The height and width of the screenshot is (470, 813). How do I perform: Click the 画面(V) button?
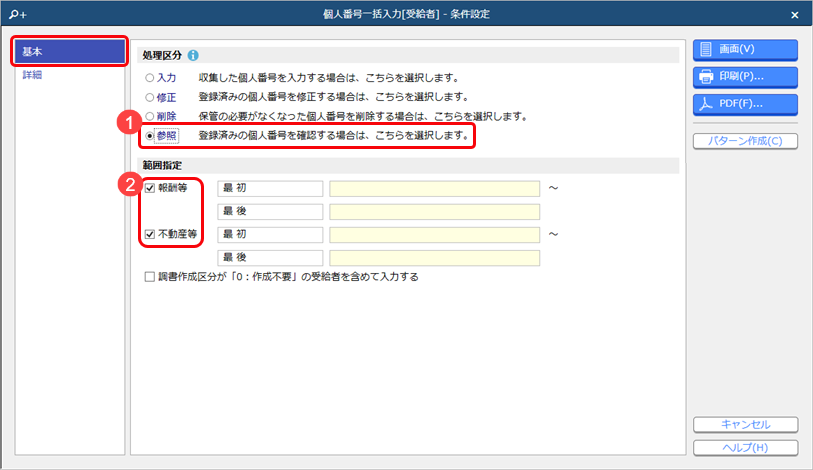(744, 49)
